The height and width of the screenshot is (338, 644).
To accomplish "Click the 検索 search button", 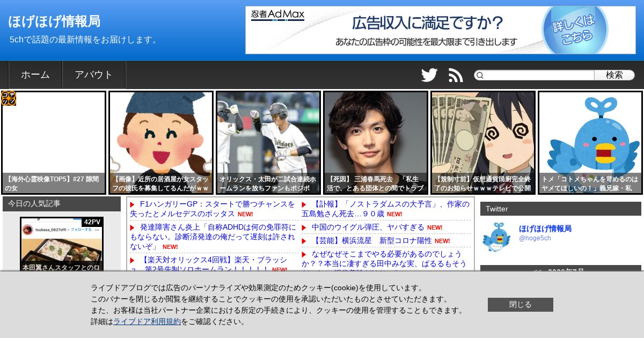I will coord(614,75).
